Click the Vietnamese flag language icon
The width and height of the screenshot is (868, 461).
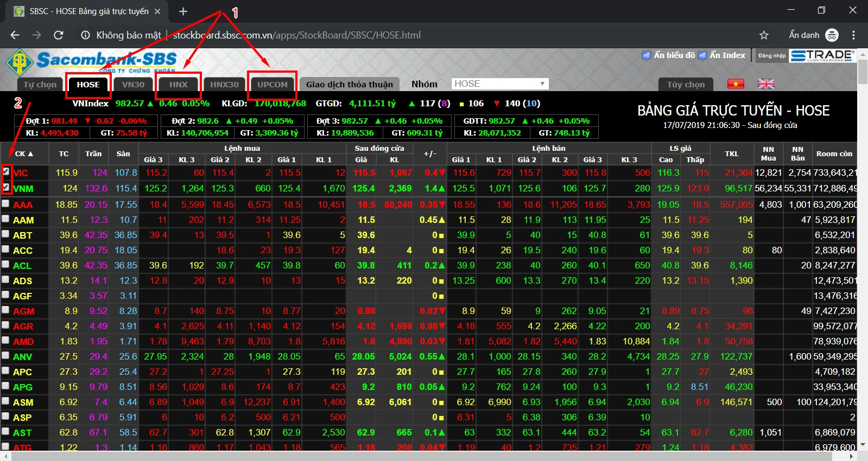click(x=736, y=84)
